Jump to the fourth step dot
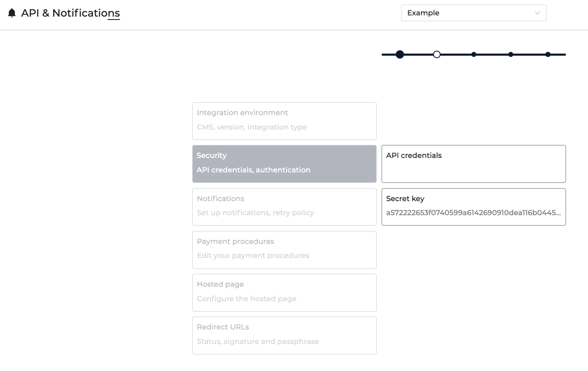This screenshot has width=588, height=371. [511, 54]
